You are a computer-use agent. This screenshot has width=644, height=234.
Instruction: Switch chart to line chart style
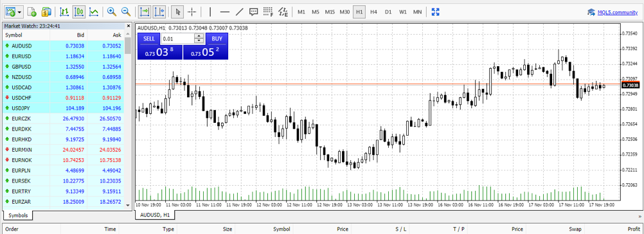coord(94,12)
